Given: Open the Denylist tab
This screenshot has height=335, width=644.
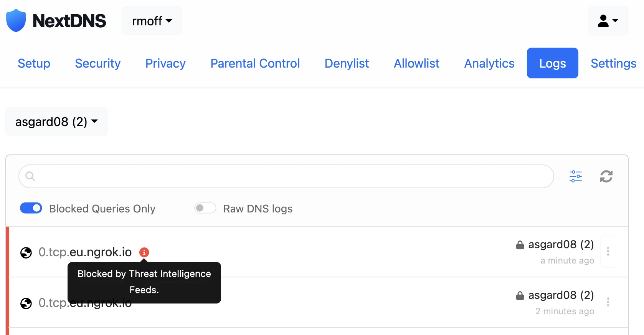Looking at the screenshot, I should point(346,63).
